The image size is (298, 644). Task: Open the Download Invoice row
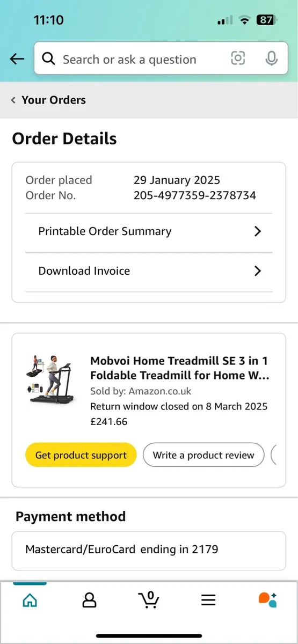tap(149, 272)
